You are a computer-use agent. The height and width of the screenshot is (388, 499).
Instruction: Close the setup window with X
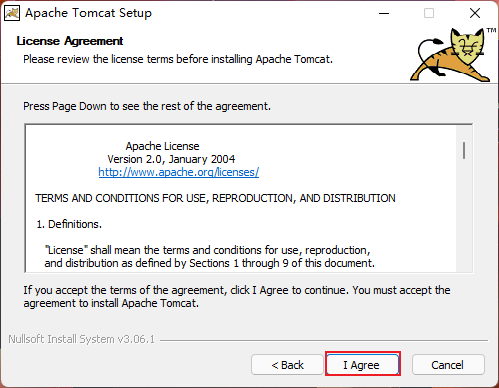coord(475,13)
